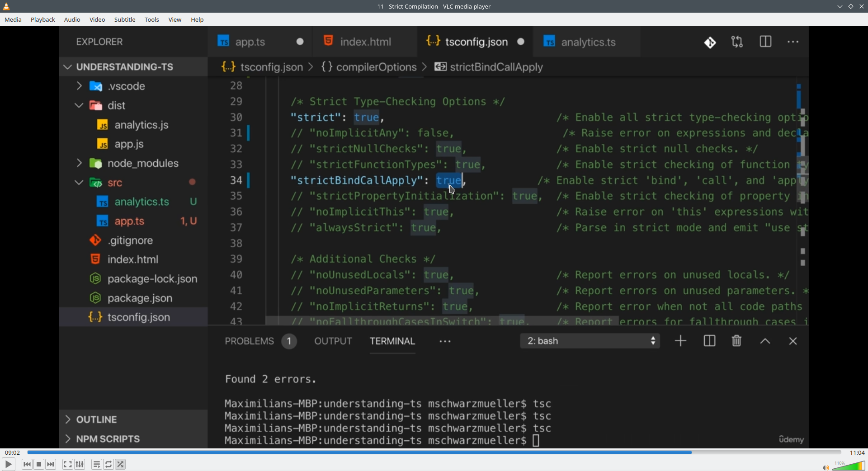Mute audio via the speaker icon
868x471 pixels.
[x=826, y=467]
